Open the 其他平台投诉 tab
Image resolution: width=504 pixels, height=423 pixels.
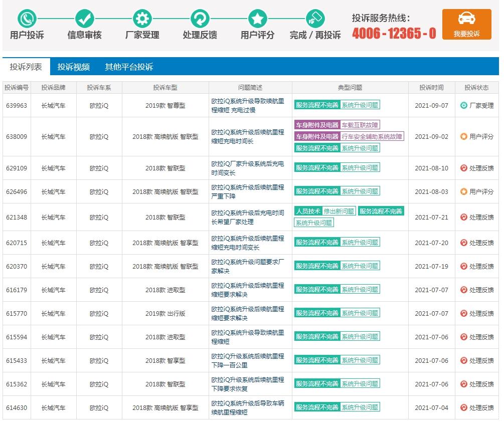tap(129, 67)
